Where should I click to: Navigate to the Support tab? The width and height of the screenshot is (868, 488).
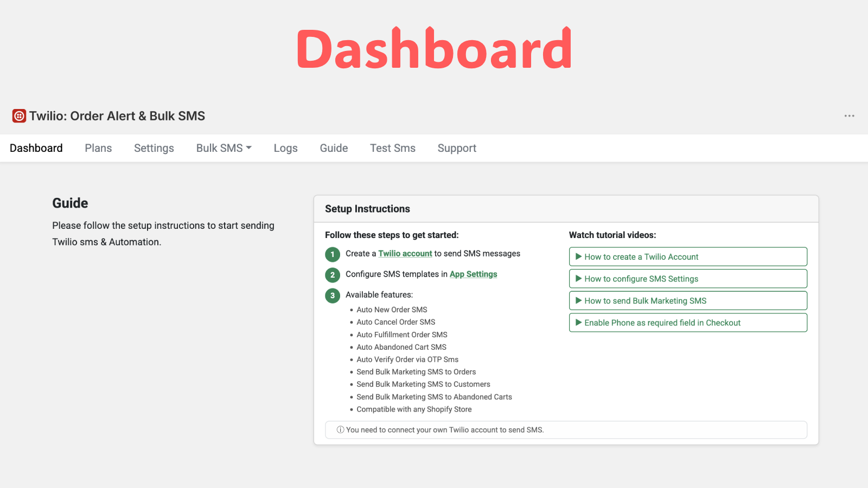point(457,148)
